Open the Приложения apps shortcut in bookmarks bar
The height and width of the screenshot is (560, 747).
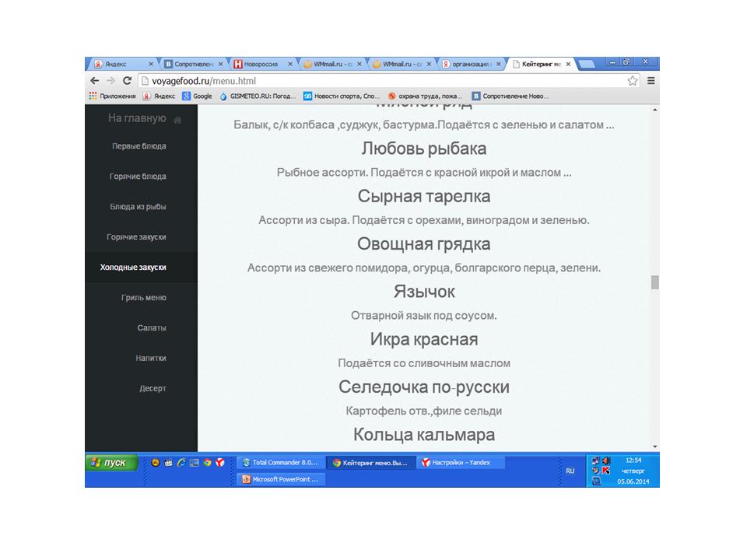click(112, 96)
